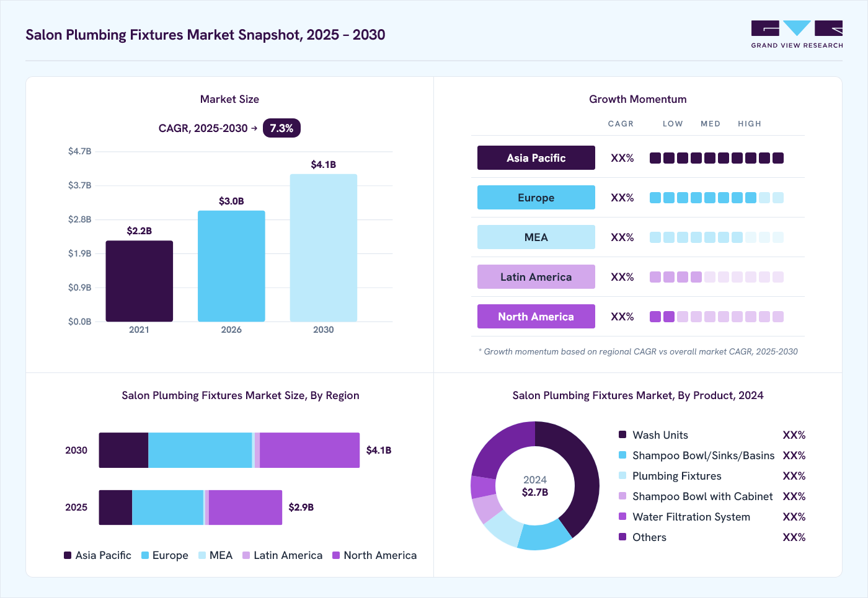
Task: Select the MEA swatch in region legend
Action: coord(202,555)
